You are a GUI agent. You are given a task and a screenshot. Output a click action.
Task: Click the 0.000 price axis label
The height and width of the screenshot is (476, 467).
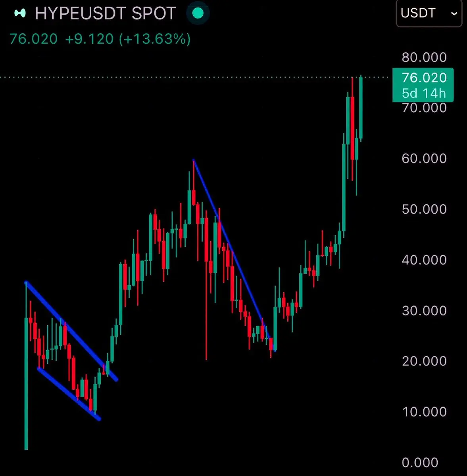pyautogui.click(x=420, y=463)
